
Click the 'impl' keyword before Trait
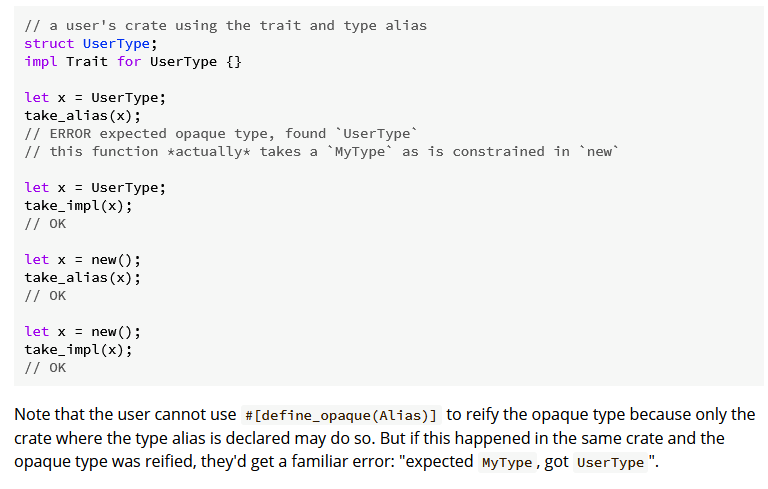(41, 62)
